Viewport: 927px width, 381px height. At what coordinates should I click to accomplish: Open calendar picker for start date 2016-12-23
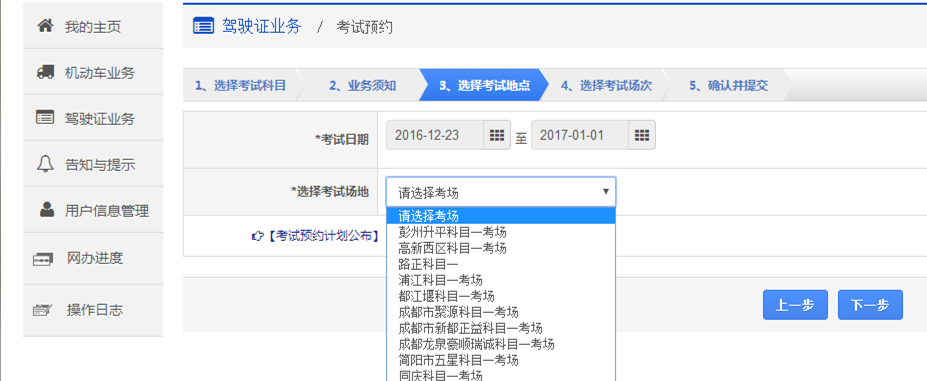[497, 135]
